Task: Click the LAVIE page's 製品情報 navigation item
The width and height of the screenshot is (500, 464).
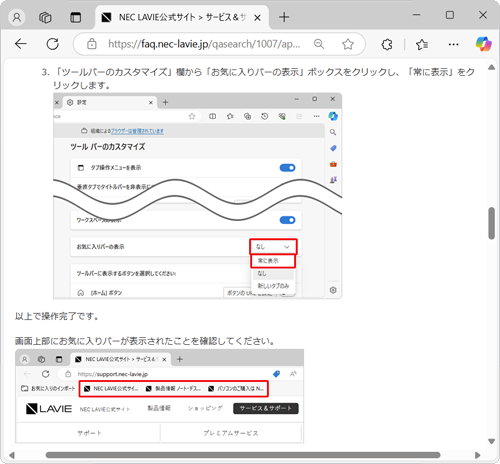Action: [x=159, y=408]
